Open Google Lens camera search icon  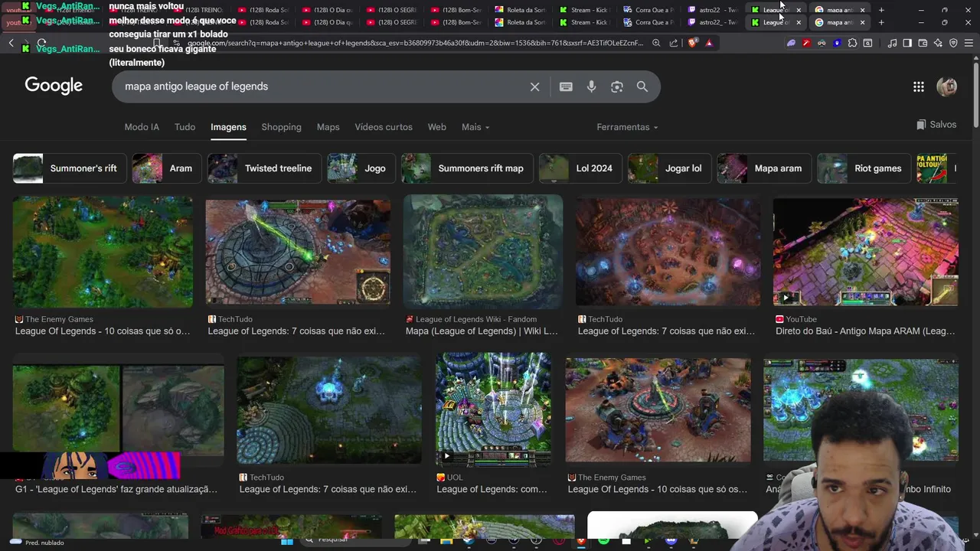coord(617,86)
